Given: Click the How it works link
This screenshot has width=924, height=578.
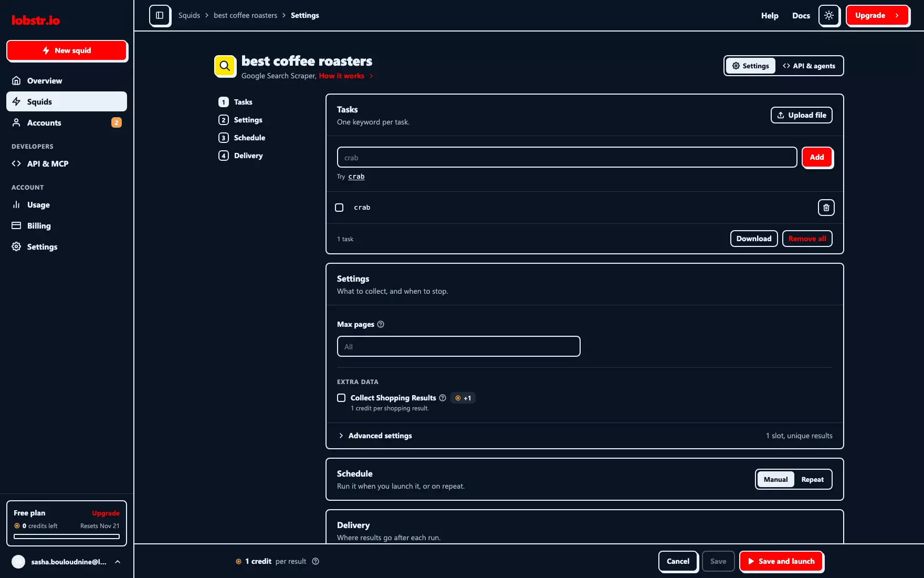Looking at the screenshot, I should [346, 76].
